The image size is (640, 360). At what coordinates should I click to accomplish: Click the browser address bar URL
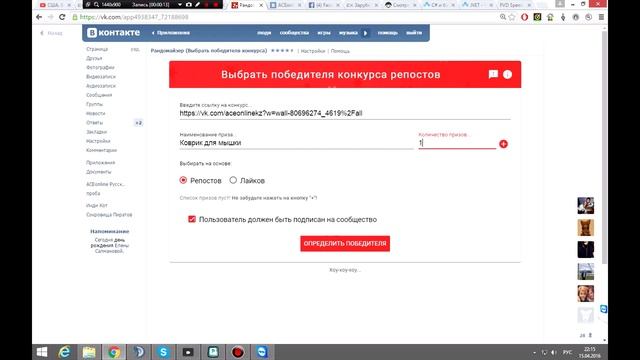[134, 17]
